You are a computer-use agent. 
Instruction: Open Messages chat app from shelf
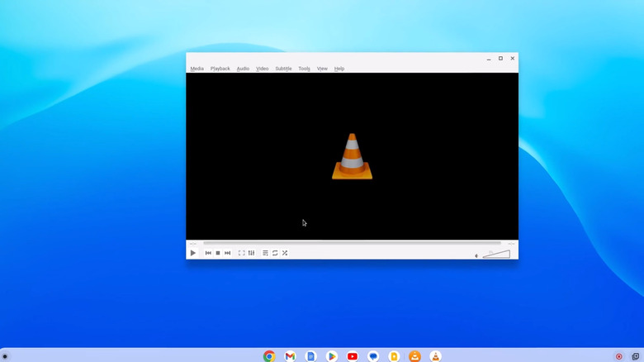[373, 356]
